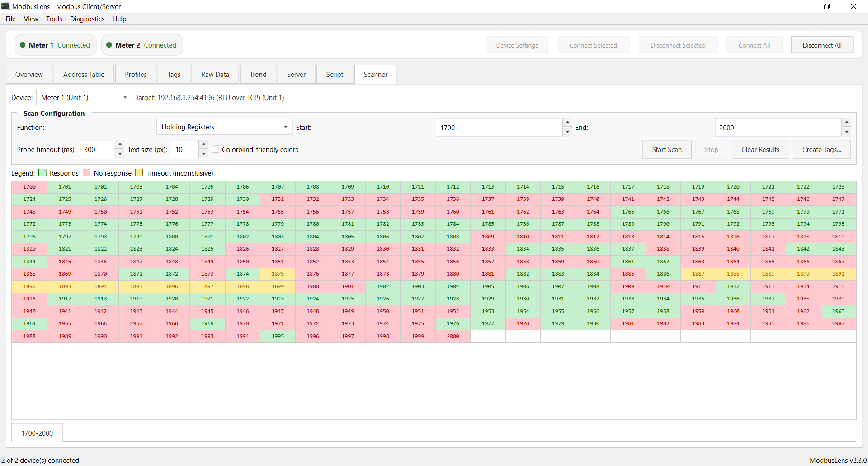Open the Tools menu
868x466 pixels.
click(54, 19)
